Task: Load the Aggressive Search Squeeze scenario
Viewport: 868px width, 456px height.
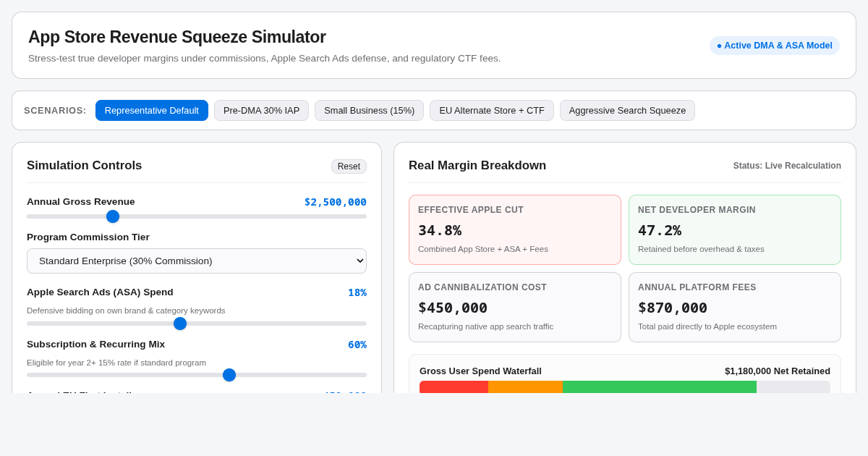Action: [x=627, y=110]
